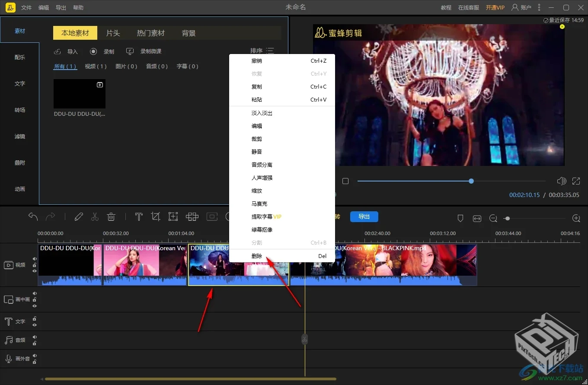Zoom in on the timeline with the plus magnifier
Screen dimensions: 588x385
pyautogui.click(x=576, y=218)
